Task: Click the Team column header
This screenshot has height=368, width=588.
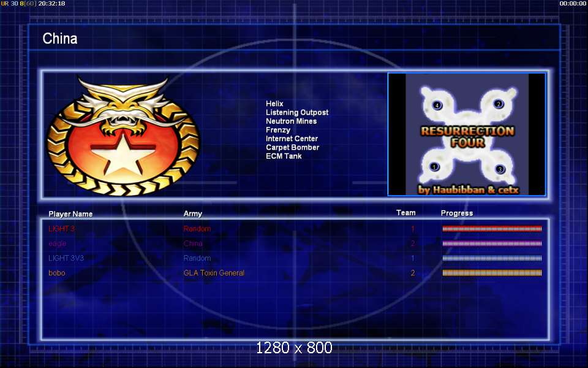Action: click(406, 213)
